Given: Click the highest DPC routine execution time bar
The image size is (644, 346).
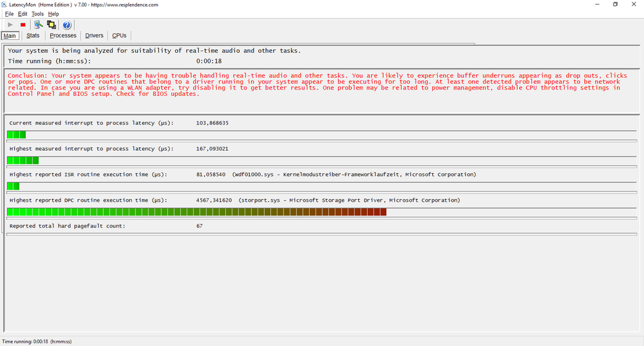Looking at the screenshot, I should pos(196,212).
